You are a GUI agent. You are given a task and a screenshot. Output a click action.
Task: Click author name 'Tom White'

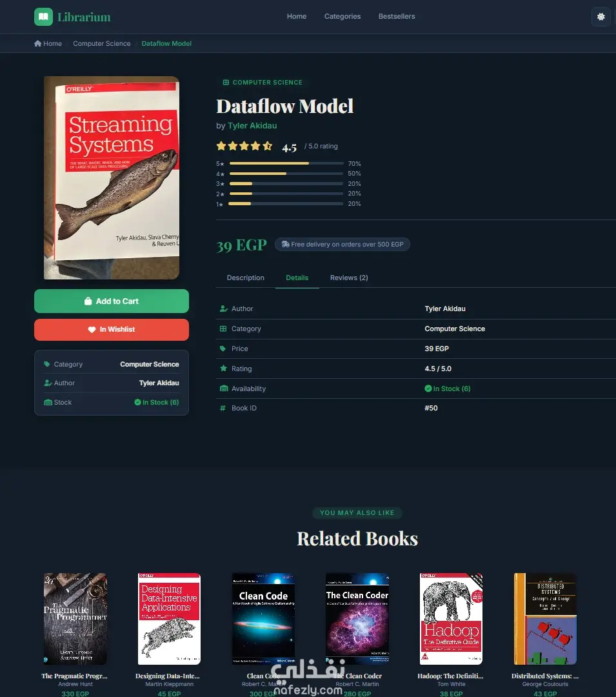452,685
